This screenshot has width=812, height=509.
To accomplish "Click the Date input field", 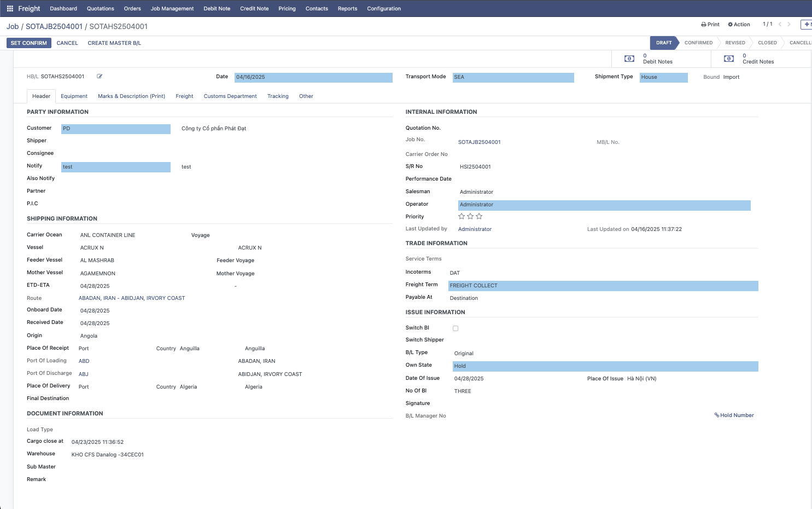I will [x=313, y=77].
